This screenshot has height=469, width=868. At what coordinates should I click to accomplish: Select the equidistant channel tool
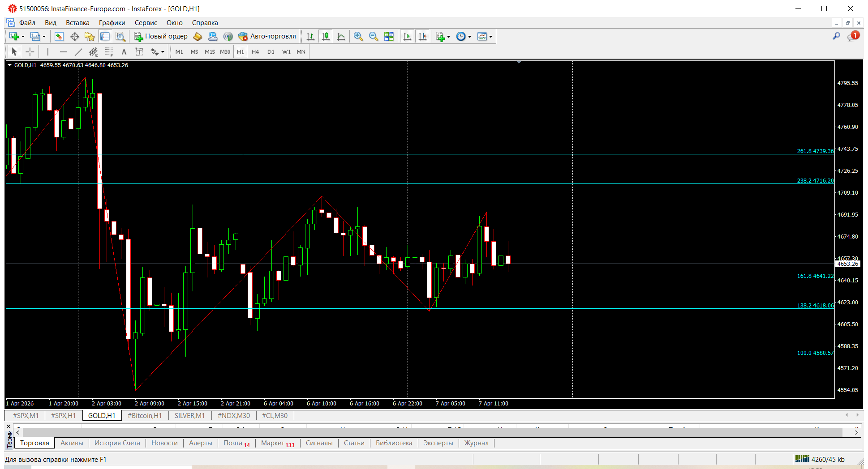(x=93, y=52)
